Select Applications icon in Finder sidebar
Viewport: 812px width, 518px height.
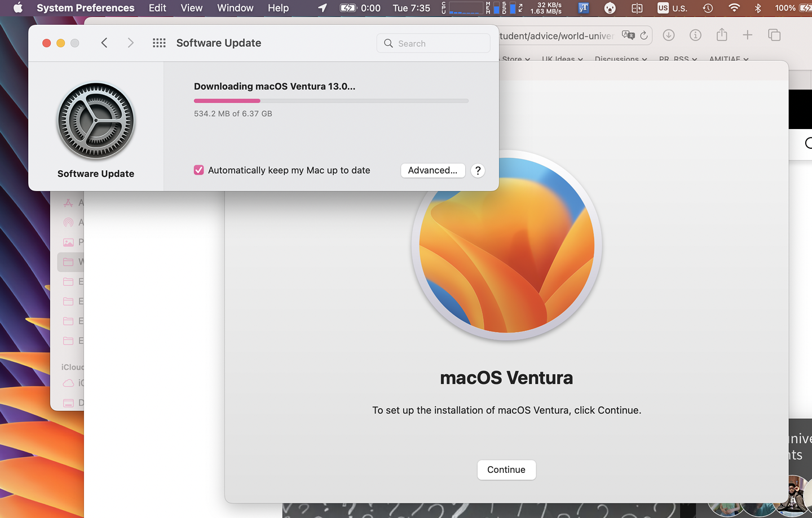click(x=68, y=202)
